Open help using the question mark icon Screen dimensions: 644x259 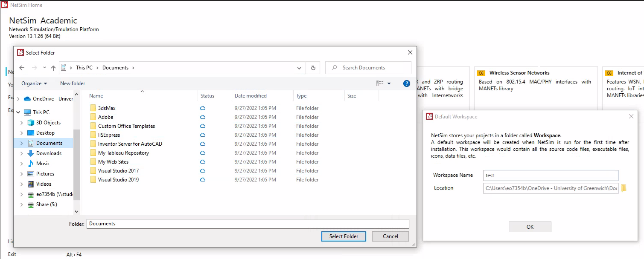click(x=406, y=83)
